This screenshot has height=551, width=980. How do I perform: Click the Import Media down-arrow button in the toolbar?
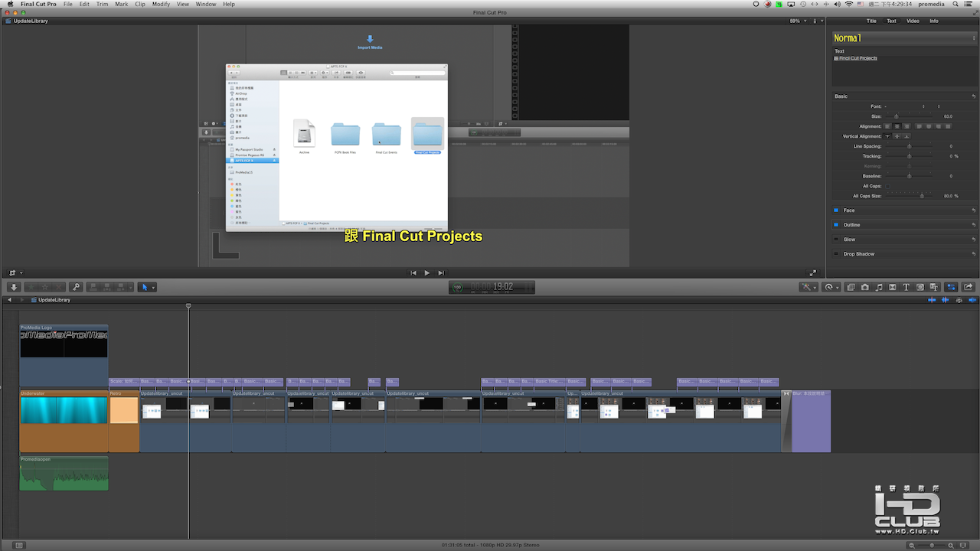click(14, 287)
